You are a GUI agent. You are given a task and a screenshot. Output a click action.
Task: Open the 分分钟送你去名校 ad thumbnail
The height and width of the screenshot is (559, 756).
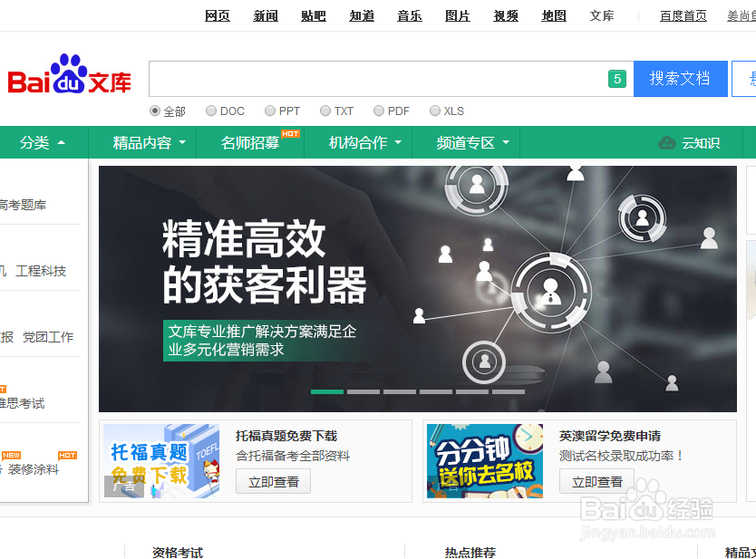(485, 461)
